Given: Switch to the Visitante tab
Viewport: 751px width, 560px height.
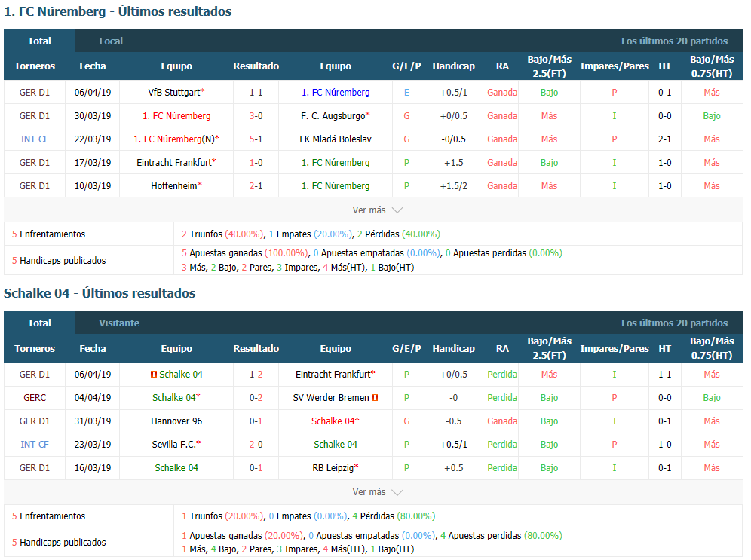Looking at the screenshot, I should [119, 323].
